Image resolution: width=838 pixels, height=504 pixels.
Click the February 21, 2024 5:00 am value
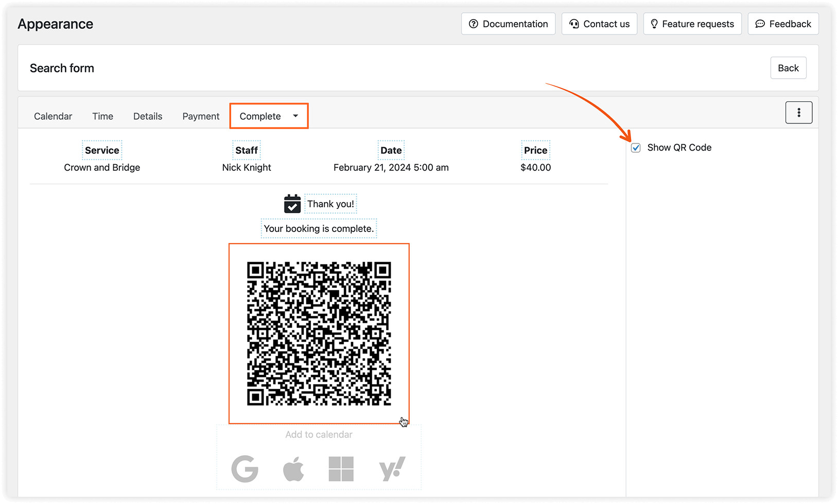391,168
